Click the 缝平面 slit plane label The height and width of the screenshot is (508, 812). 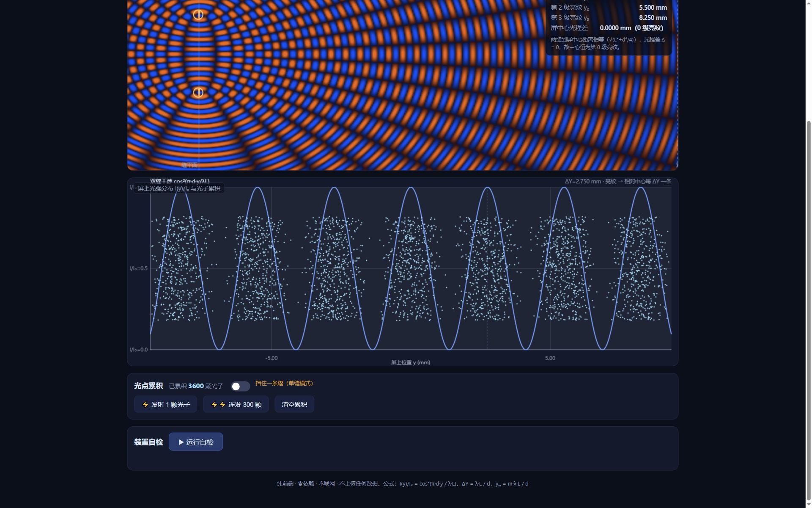click(x=189, y=165)
